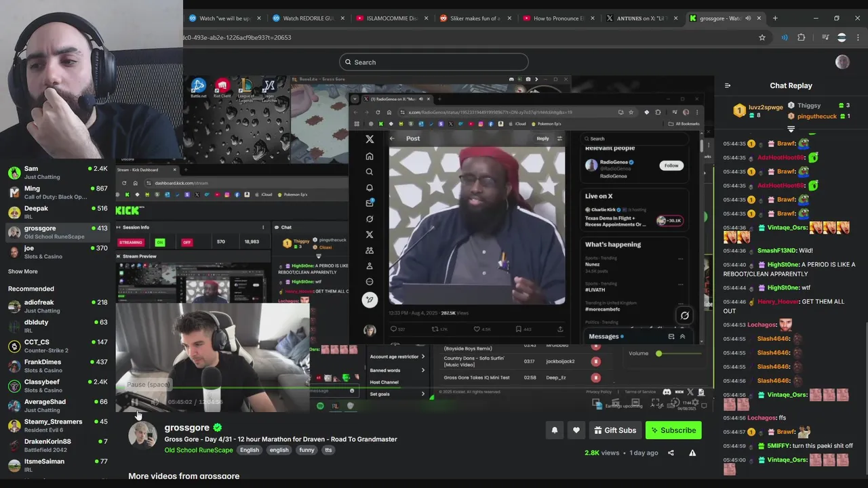
Task: Click Follow RadioGenoa in streamed X page
Action: [x=671, y=165]
